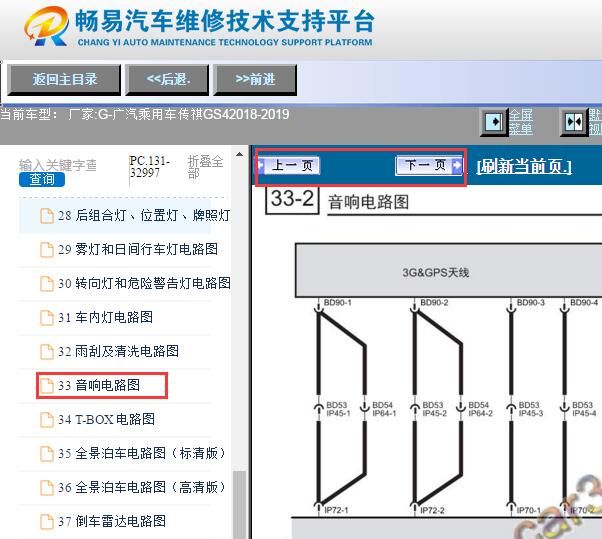
Task: Click document icon beside item 31
Action: (47, 317)
